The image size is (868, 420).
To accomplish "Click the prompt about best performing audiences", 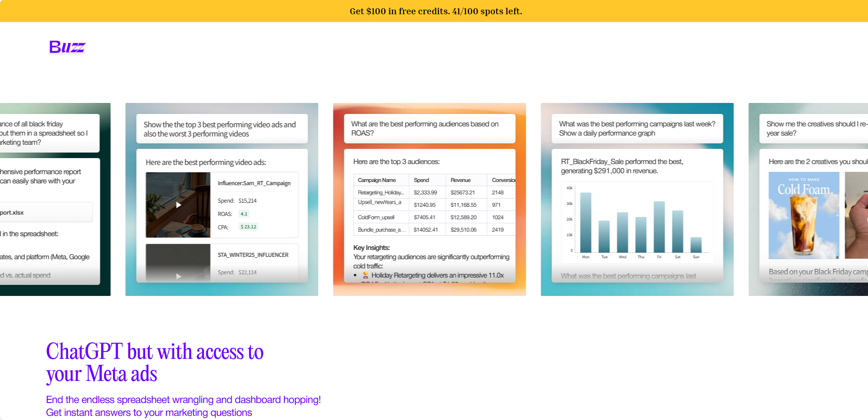I will (x=430, y=129).
